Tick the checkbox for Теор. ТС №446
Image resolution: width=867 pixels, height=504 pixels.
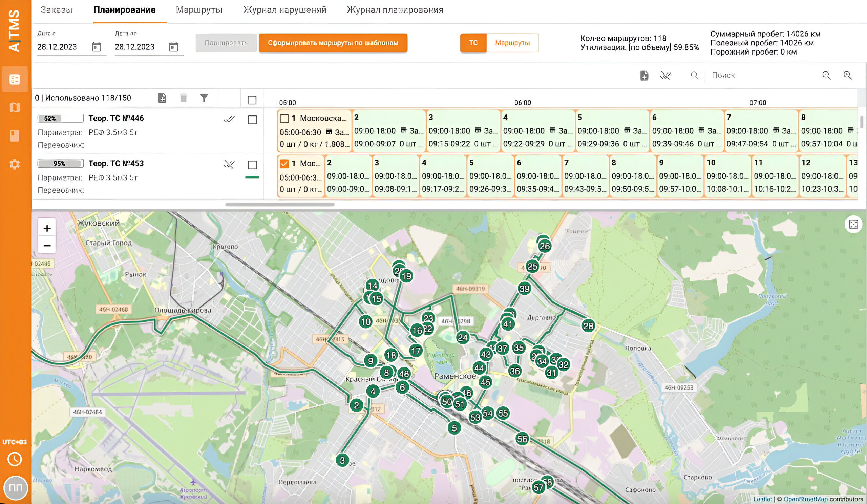(252, 120)
